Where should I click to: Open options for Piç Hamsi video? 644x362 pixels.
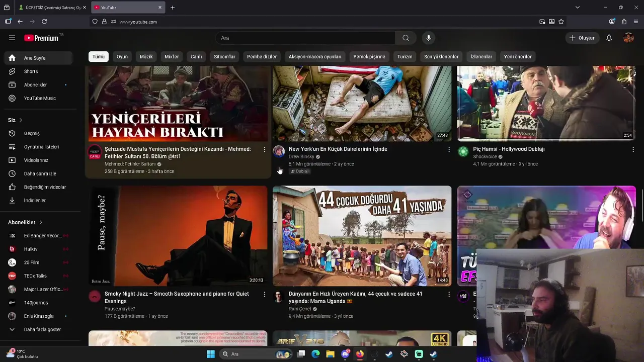(633, 149)
